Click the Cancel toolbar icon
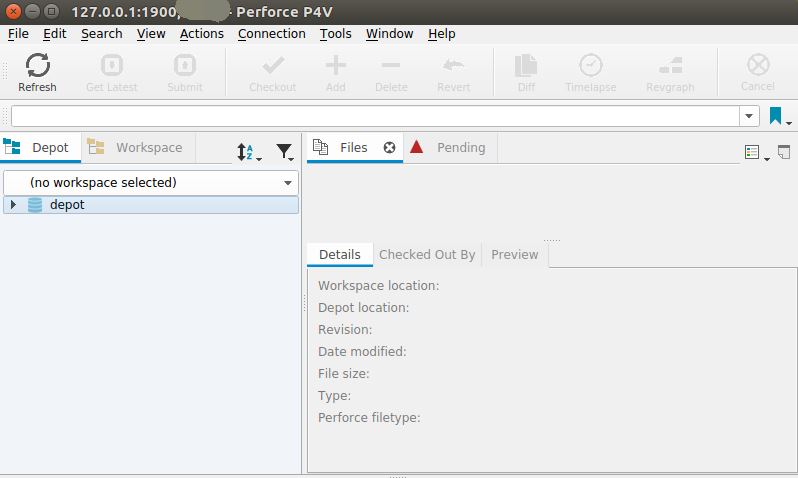Viewport: 798px width, 478px height. point(758,65)
